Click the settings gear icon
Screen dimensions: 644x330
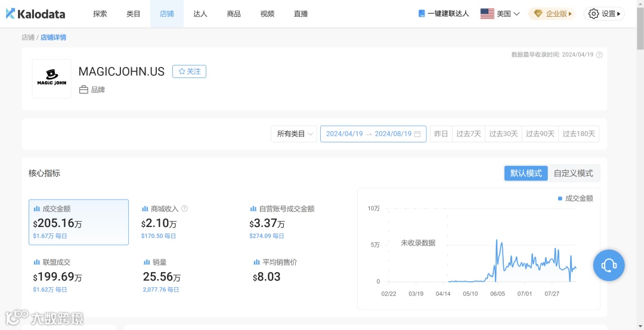point(593,14)
